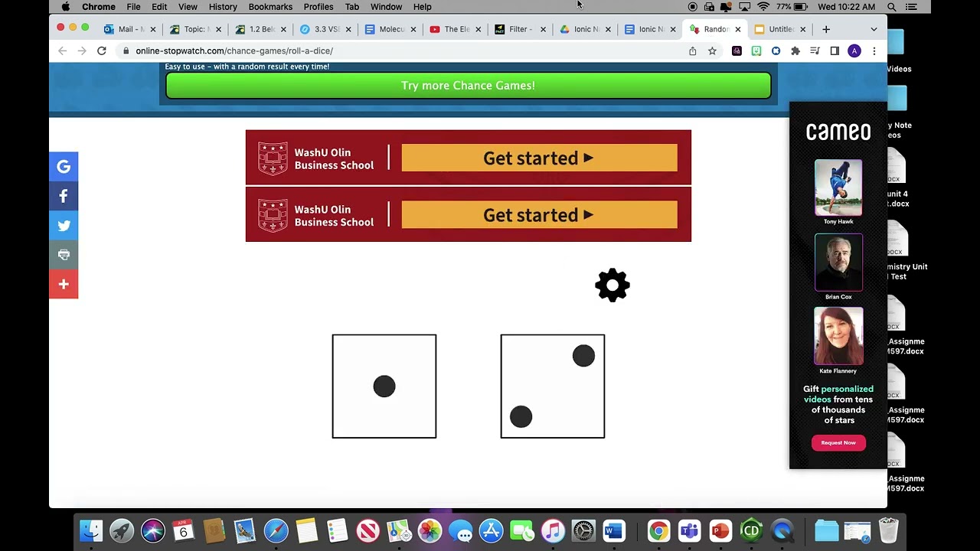Image resolution: width=980 pixels, height=551 pixels.
Task: Open the Chrome three-dot menu
Action: [874, 51]
